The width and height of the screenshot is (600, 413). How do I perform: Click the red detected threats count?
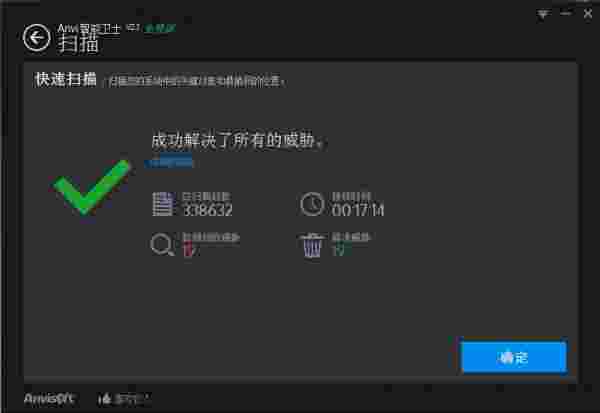pos(190,250)
